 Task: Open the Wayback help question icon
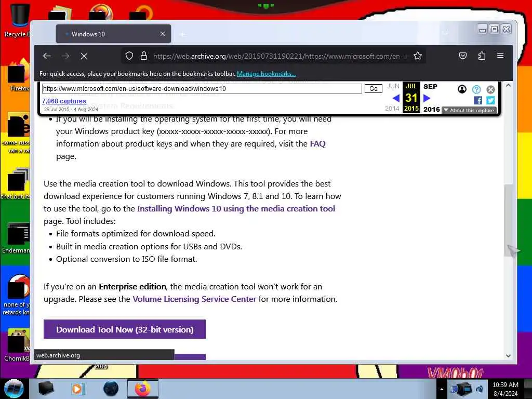(476, 89)
